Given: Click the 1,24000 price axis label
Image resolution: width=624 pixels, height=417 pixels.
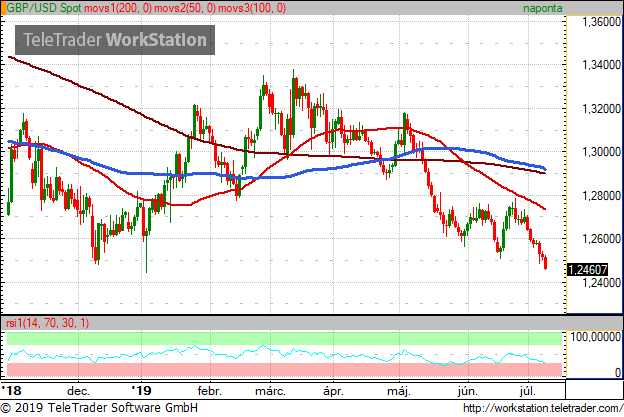Looking at the screenshot, I should point(601,283).
